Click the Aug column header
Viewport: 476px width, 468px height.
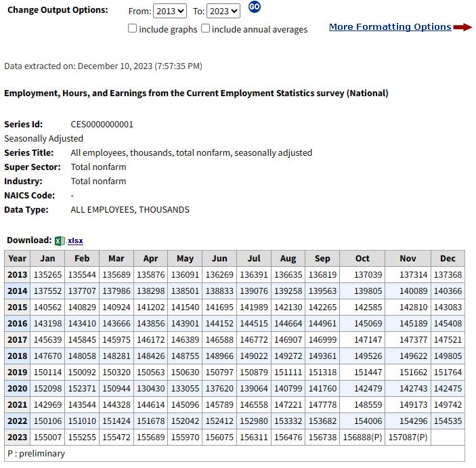(288, 259)
